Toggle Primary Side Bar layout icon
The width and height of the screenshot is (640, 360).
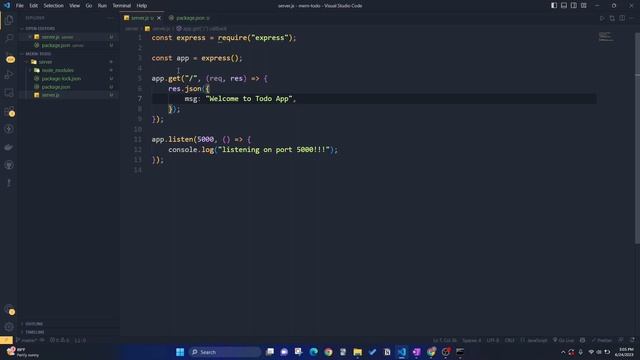tap(554, 6)
